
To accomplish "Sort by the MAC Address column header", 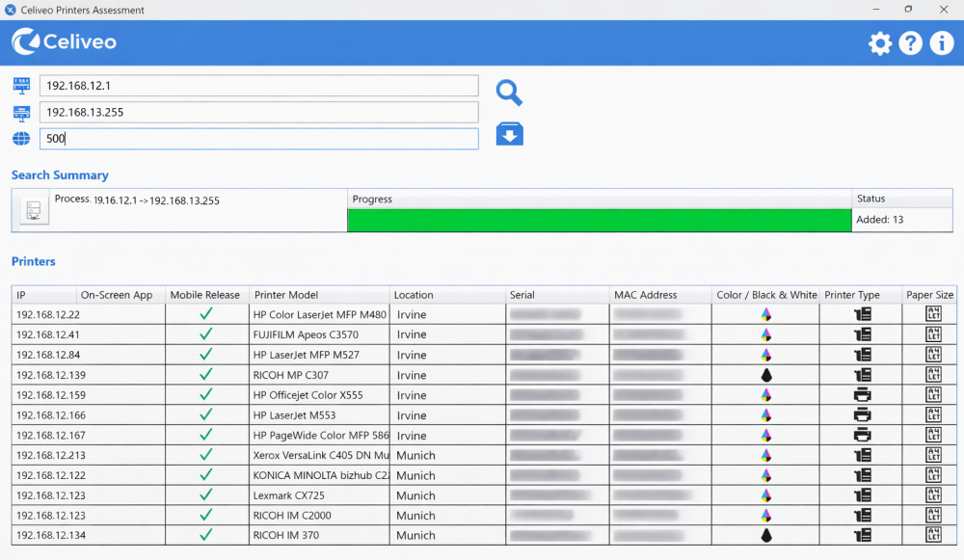I will tap(660, 295).
